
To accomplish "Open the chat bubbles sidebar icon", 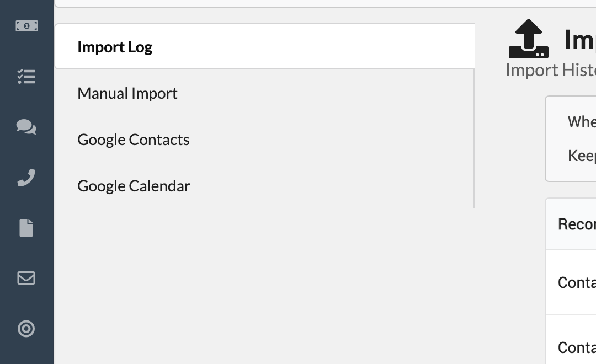I will pyautogui.click(x=26, y=127).
